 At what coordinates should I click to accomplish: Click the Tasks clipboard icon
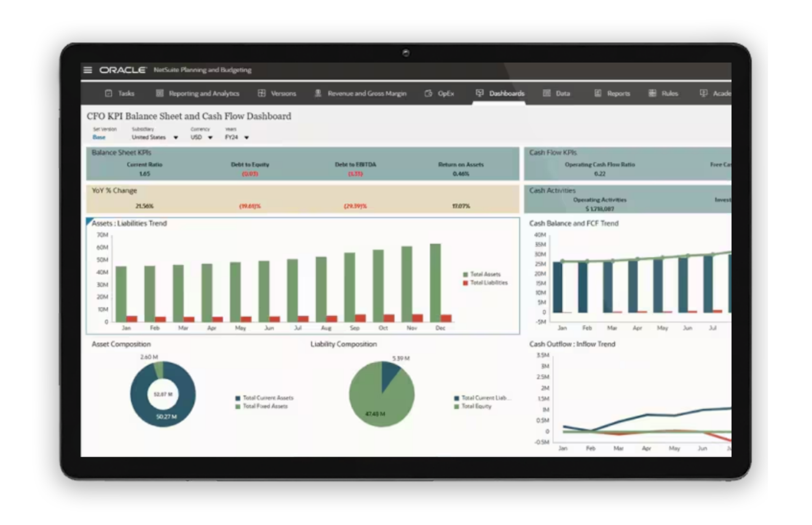click(108, 93)
